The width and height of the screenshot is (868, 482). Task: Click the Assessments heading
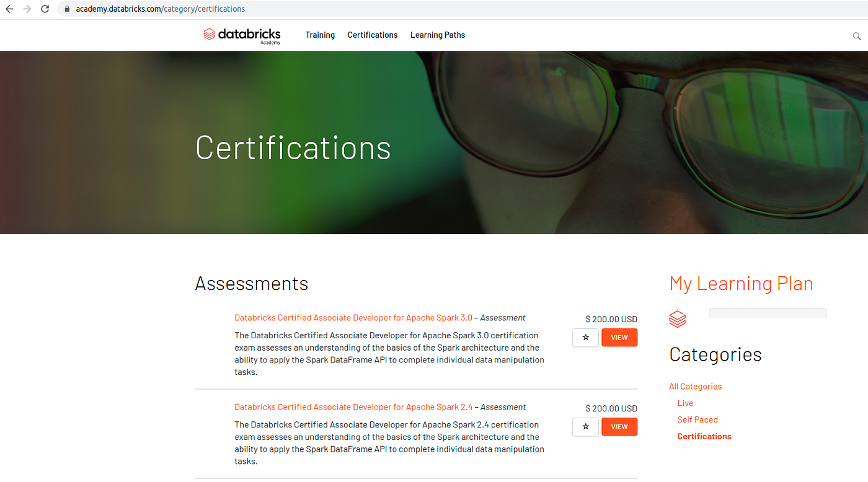coord(251,284)
